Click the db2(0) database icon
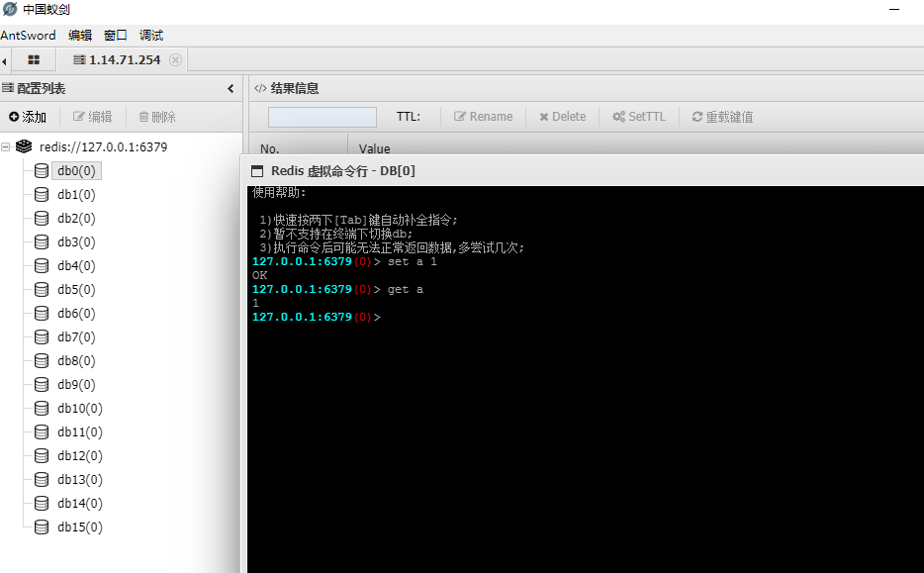924x573 pixels. (42, 218)
